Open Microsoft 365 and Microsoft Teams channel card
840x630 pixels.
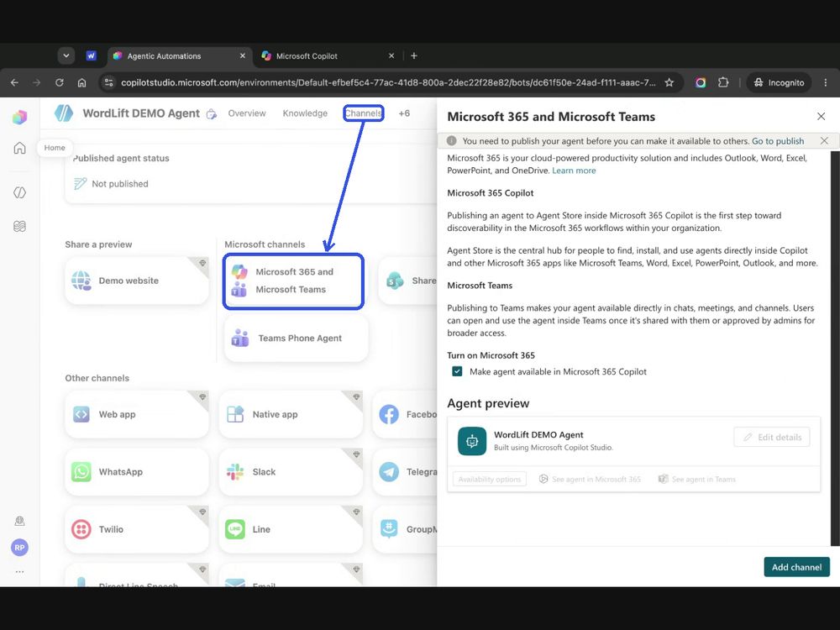(x=293, y=281)
